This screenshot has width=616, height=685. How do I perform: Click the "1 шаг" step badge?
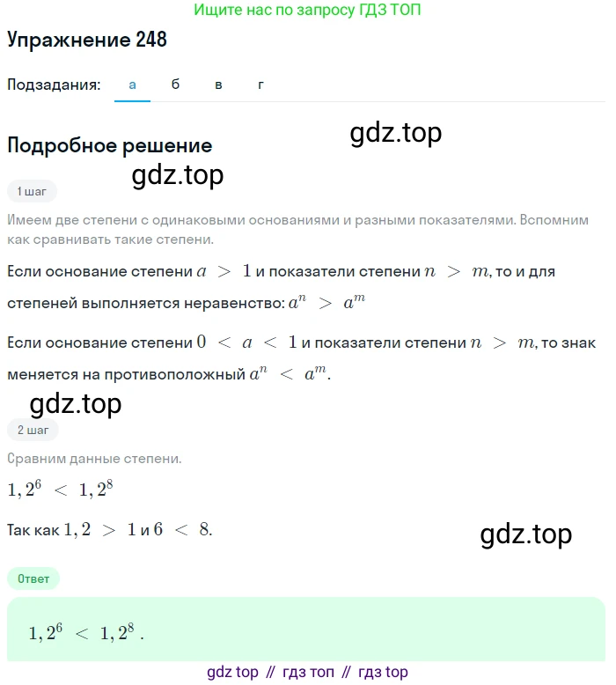[x=32, y=190]
